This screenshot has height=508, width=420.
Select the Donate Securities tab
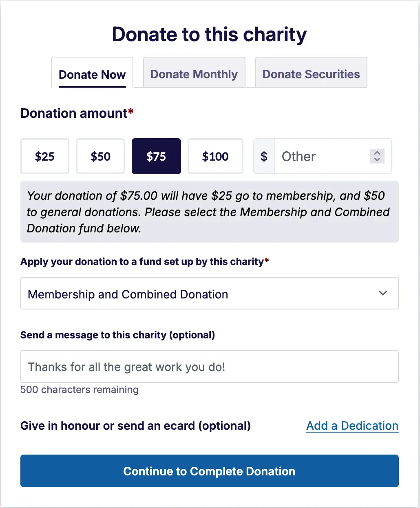(x=311, y=74)
